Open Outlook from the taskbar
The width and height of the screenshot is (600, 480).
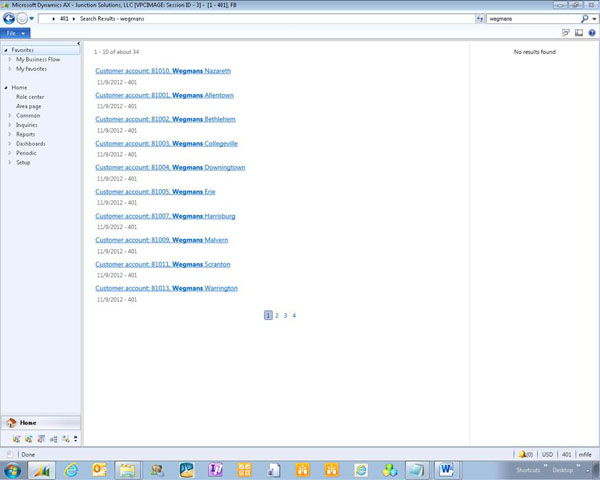coord(99,470)
